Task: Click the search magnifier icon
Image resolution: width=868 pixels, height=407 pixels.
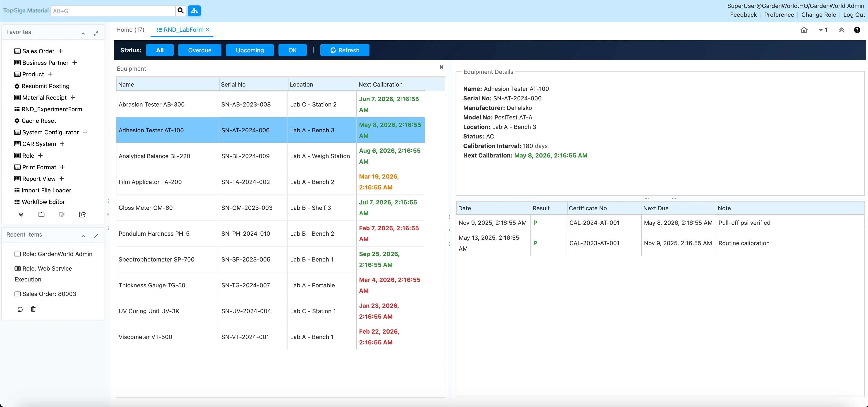Action: click(181, 11)
